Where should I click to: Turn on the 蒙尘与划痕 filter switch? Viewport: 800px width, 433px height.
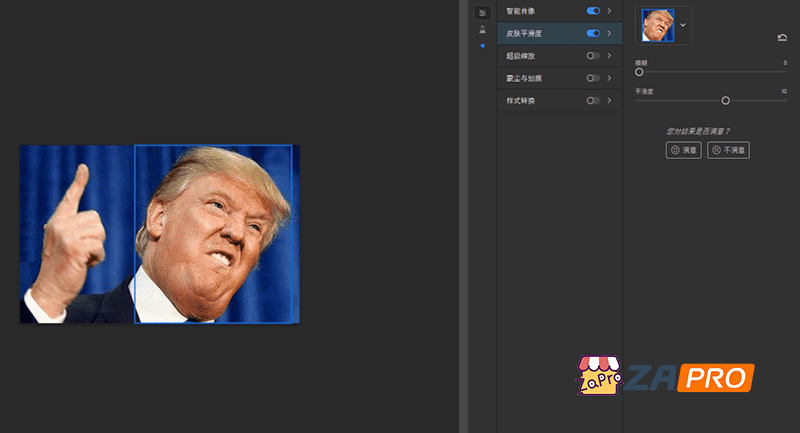pyautogui.click(x=593, y=78)
